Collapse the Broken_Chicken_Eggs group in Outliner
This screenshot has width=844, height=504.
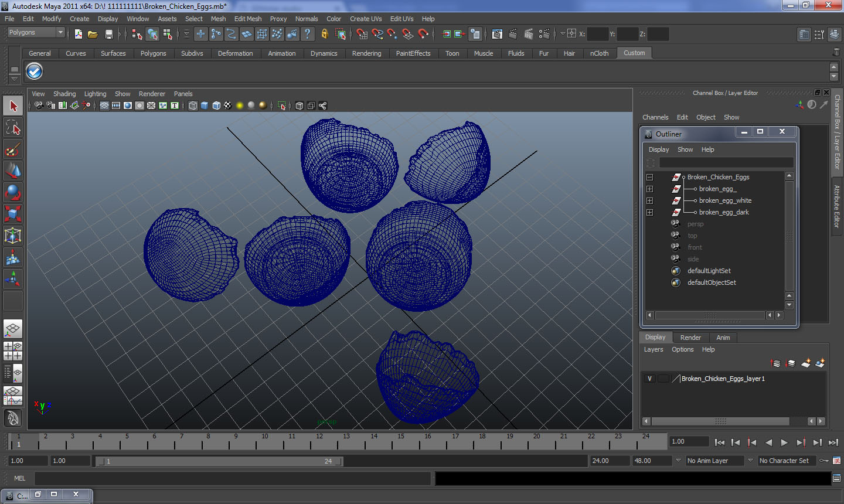tap(649, 177)
